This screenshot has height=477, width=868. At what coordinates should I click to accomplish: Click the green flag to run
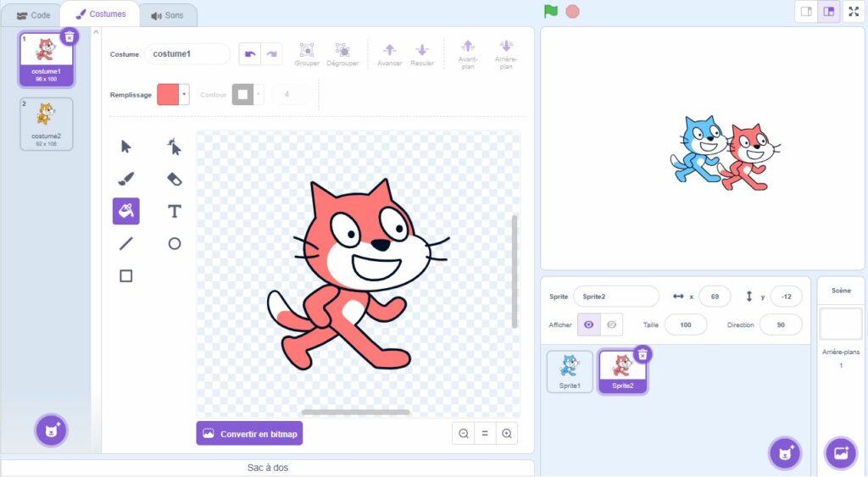[x=551, y=12]
